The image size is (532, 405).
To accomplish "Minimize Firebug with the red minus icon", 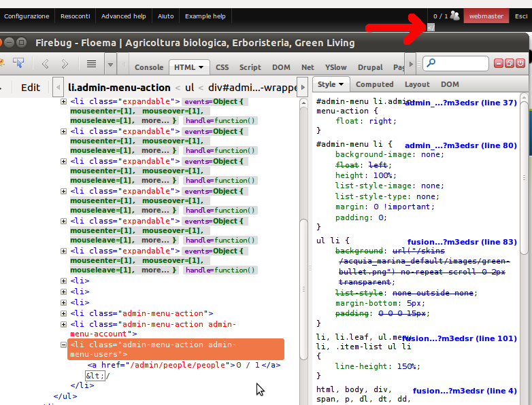I will pos(498,63).
